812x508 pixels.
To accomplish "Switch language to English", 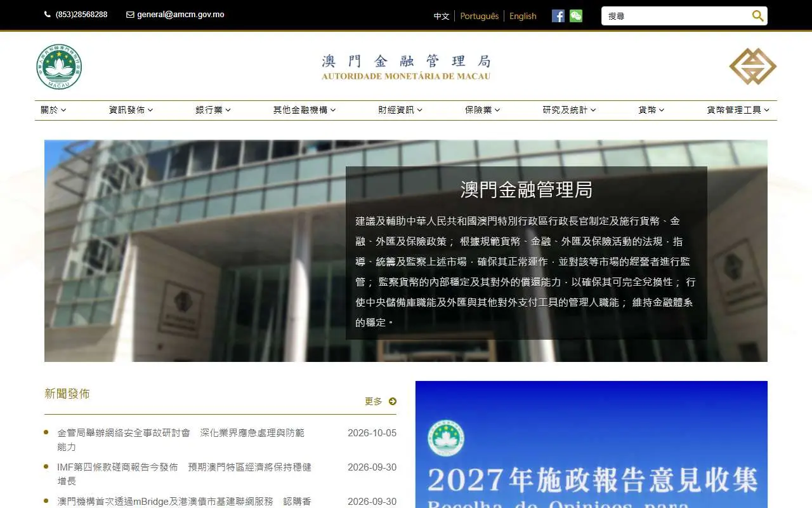I will [523, 16].
